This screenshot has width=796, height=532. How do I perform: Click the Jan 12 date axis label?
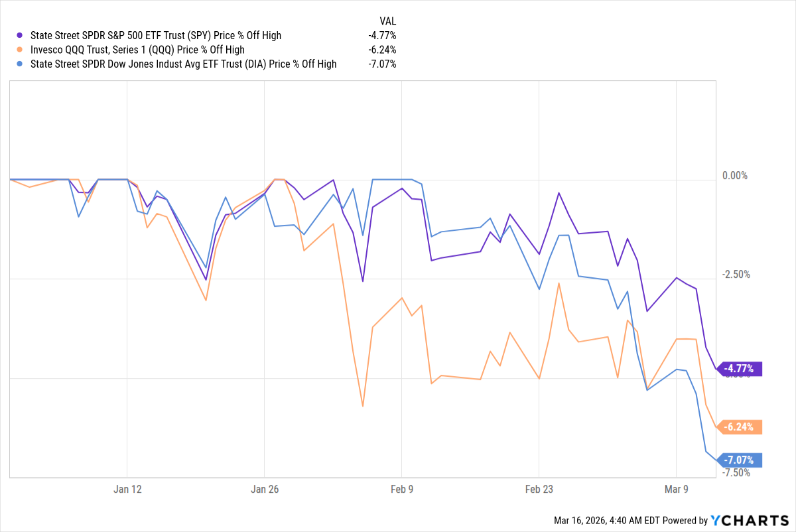127,490
